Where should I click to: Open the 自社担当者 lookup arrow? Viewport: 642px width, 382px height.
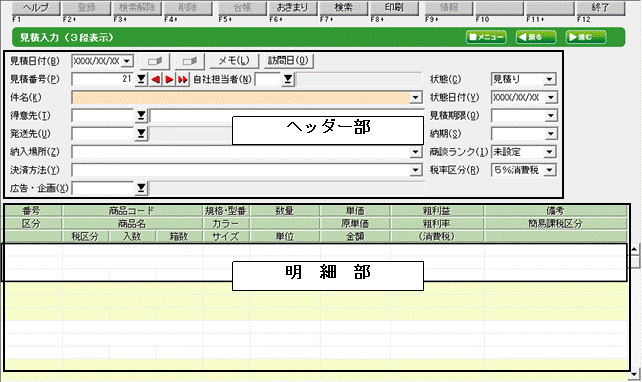[x=288, y=79]
